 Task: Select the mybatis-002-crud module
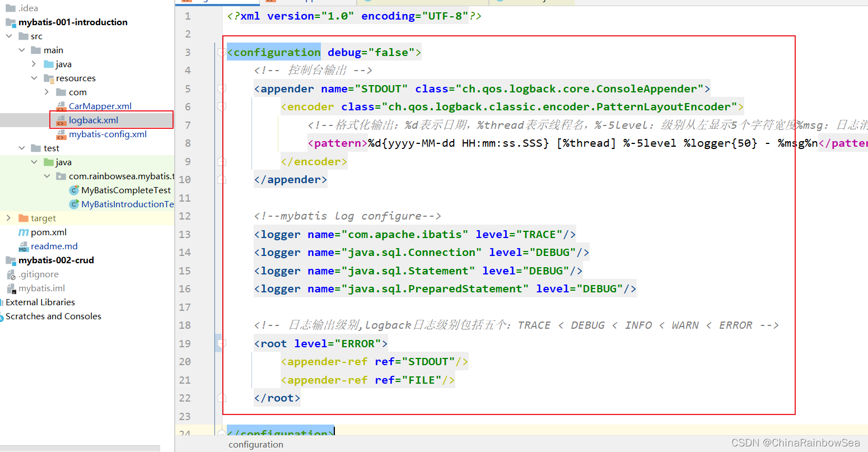(x=56, y=260)
